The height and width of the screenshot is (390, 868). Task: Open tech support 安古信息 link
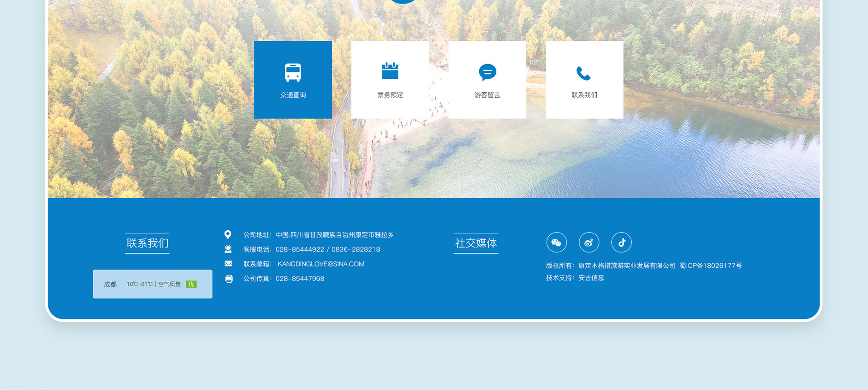(x=591, y=278)
